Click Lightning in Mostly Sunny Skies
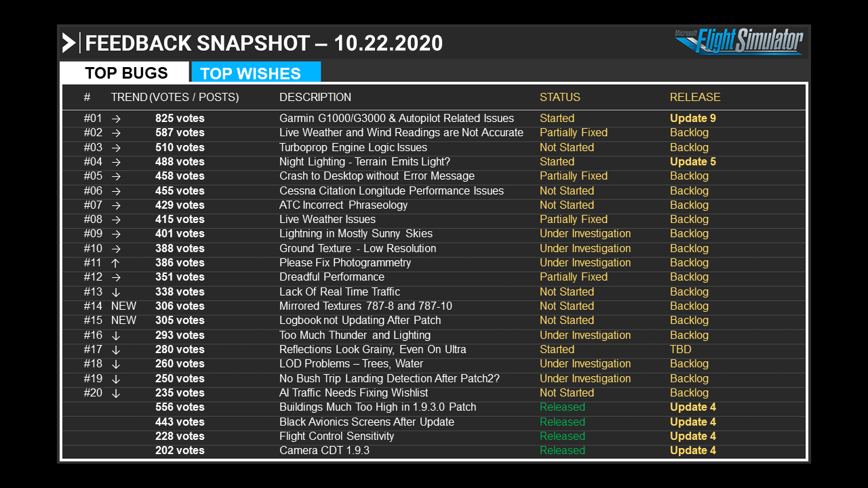The image size is (868, 488). 356,233
